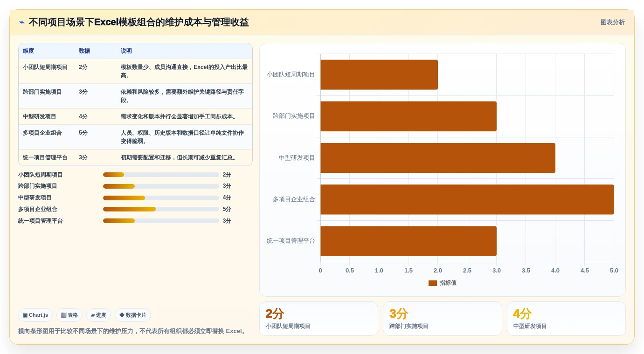This screenshot has width=644, height=354.
Task: Click the 小团队短周期项目 progress bar
Action: [161, 175]
